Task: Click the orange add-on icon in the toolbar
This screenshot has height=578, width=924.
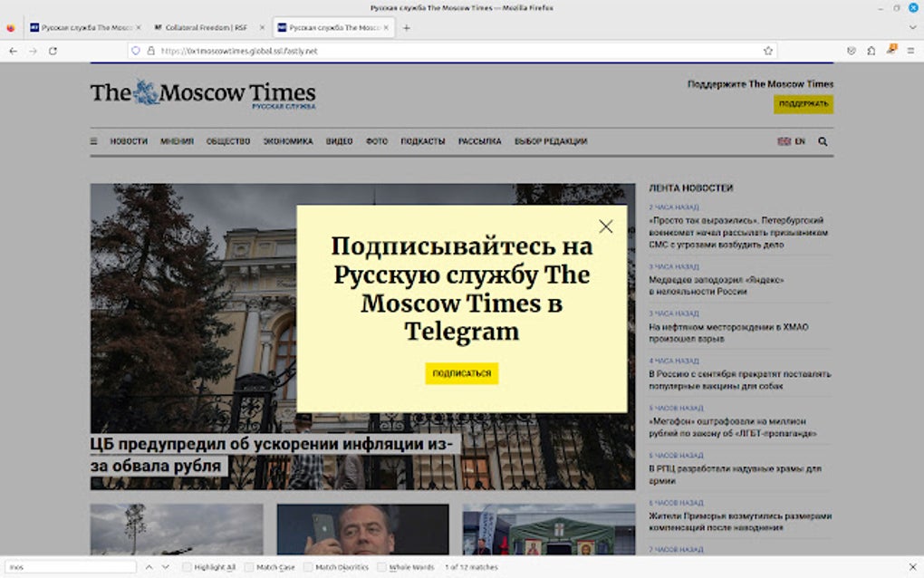Action: pyautogui.click(x=890, y=52)
